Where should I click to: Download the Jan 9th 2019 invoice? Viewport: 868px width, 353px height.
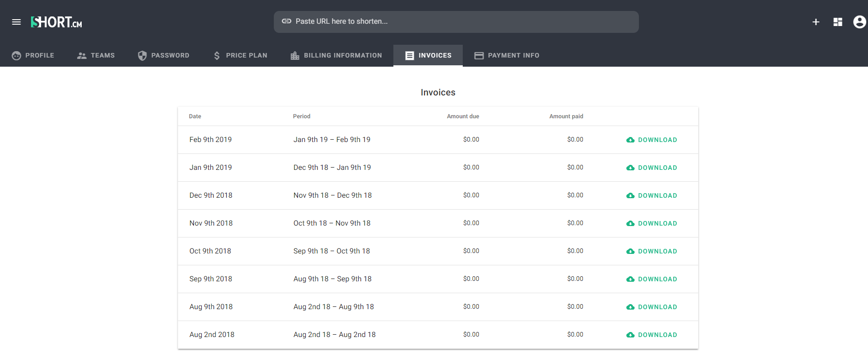(652, 168)
